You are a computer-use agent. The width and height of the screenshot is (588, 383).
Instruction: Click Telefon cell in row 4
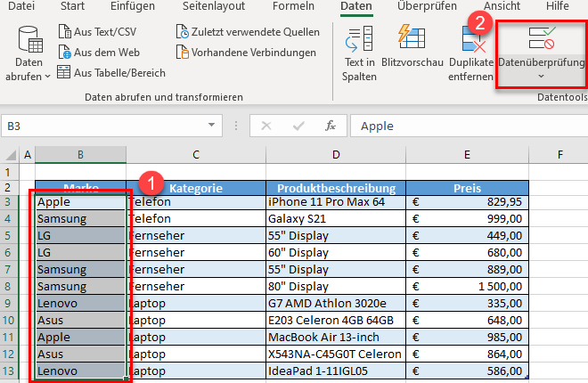(196, 219)
